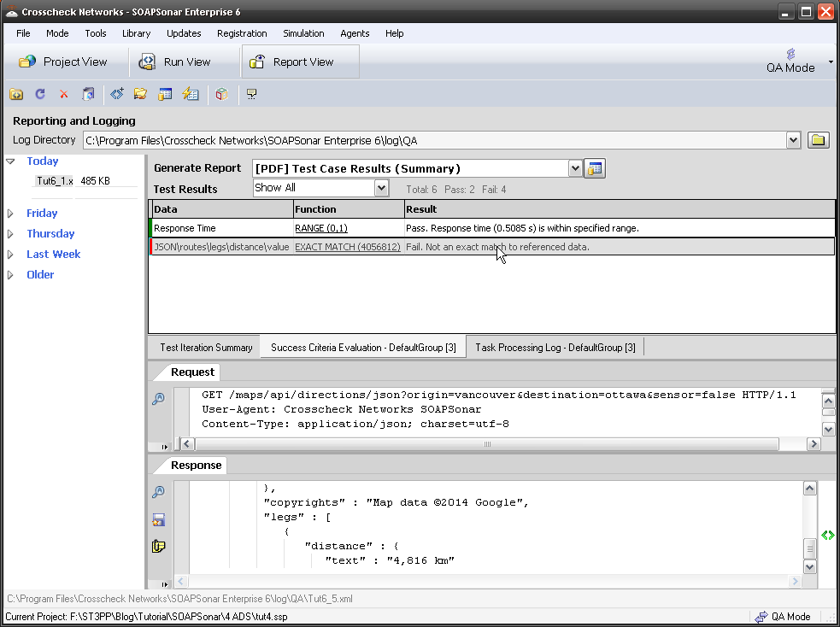Viewport: 840px width, 627px height.
Task: Open the Generate Report type dropdown
Action: pyautogui.click(x=575, y=168)
